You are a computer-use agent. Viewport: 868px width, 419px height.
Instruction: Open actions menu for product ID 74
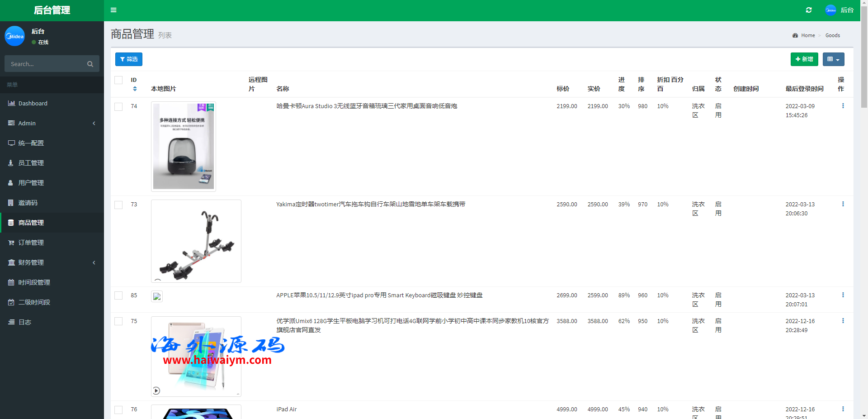pyautogui.click(x=843, y=106)
